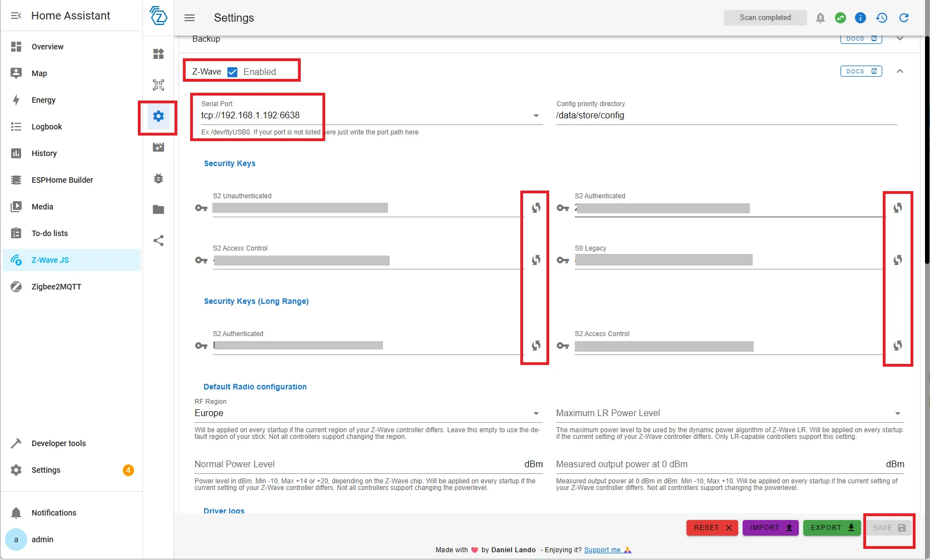Image resolution: width=930 pixels, height=560 pixels.
Task: Select the Smart Start QR-code scan icon
Action: (x=158, y=85)
